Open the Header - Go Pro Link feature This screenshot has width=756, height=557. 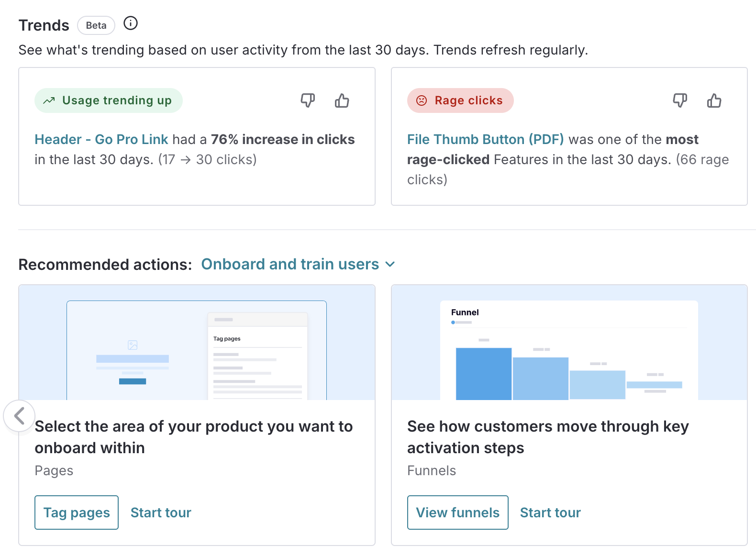click(101, 139)
